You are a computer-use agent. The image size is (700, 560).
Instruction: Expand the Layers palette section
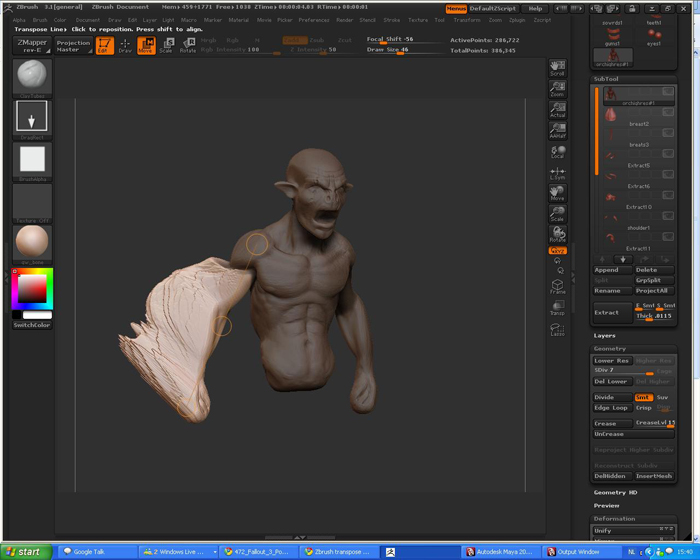(x=606, y=336)
